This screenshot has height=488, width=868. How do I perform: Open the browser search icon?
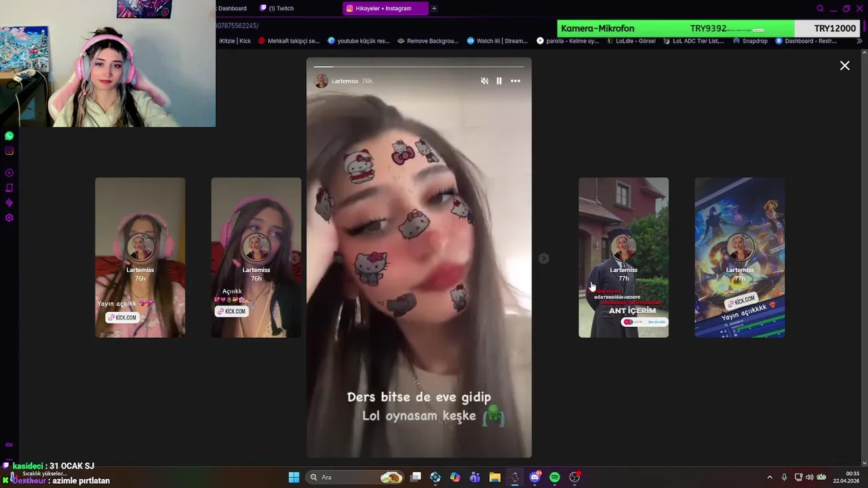point(820,8)
